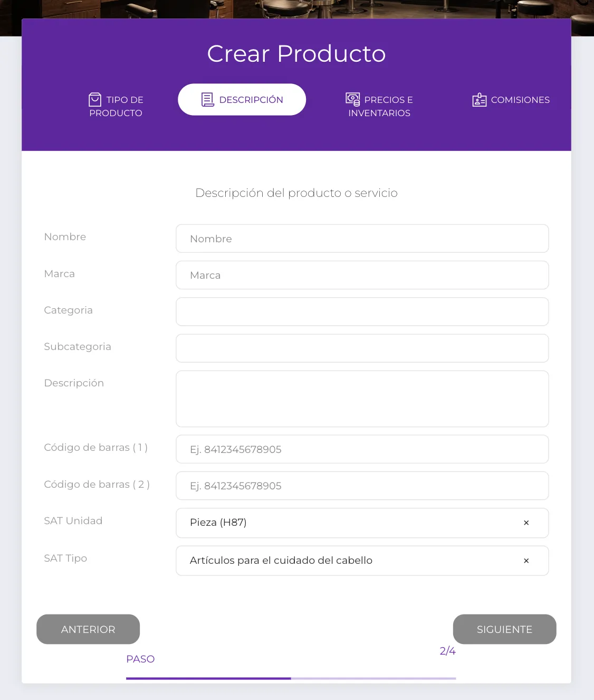Click the Comisiones badge icon
The image size is (594, 700).
(480, 99)
